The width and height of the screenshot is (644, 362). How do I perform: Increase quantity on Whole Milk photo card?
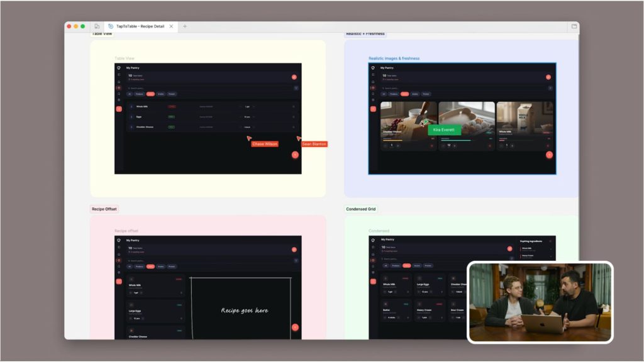512,145
